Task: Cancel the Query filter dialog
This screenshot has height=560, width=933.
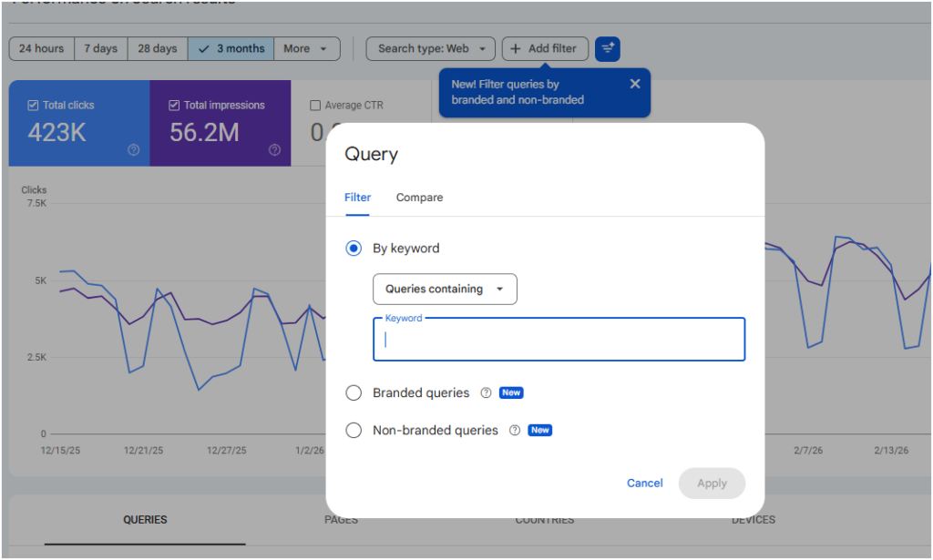Action: click(x=644, y=483)
